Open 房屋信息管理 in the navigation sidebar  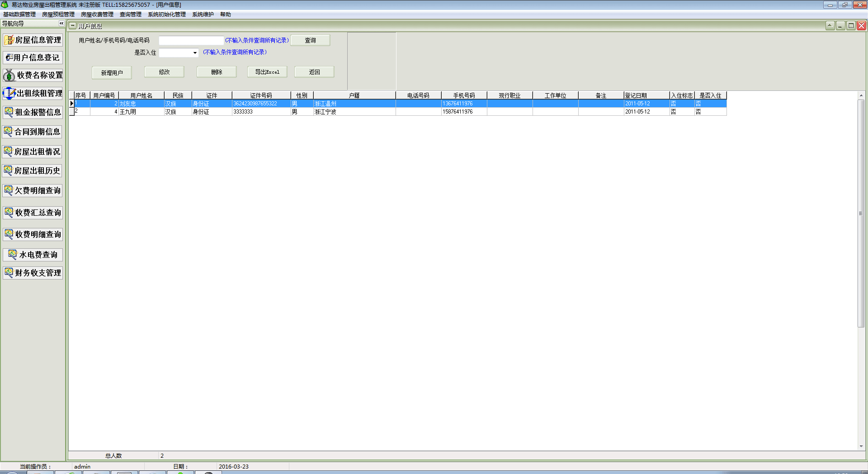tap(33, 40)
